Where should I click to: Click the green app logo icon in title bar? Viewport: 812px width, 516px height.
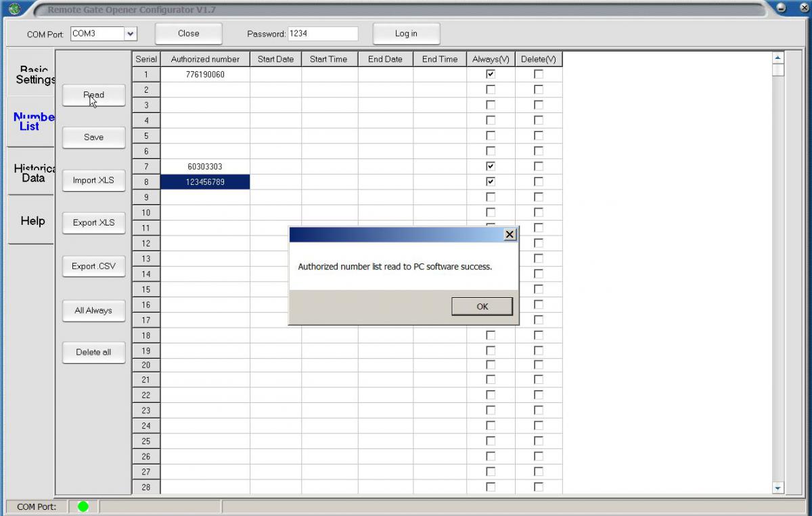pyautogui.click(x=14, y=9)
